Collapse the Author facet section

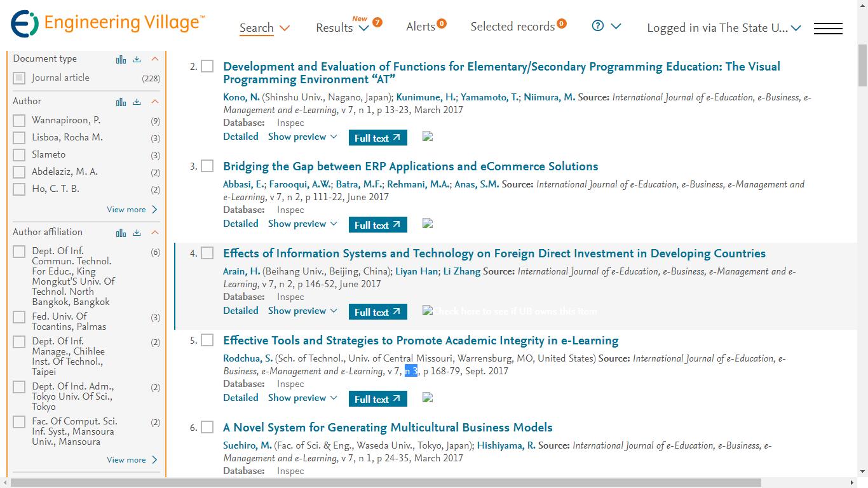154,102
